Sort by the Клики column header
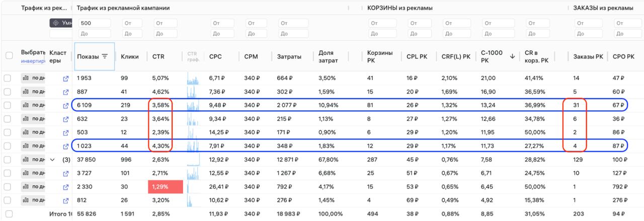This screenshot has width=644, height=221. (130, 56)
